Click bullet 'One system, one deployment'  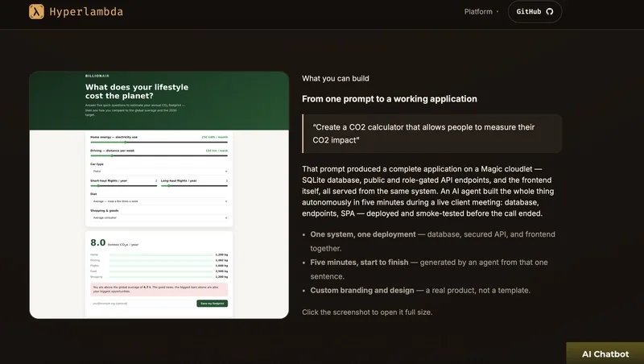[x=432, y=241]
